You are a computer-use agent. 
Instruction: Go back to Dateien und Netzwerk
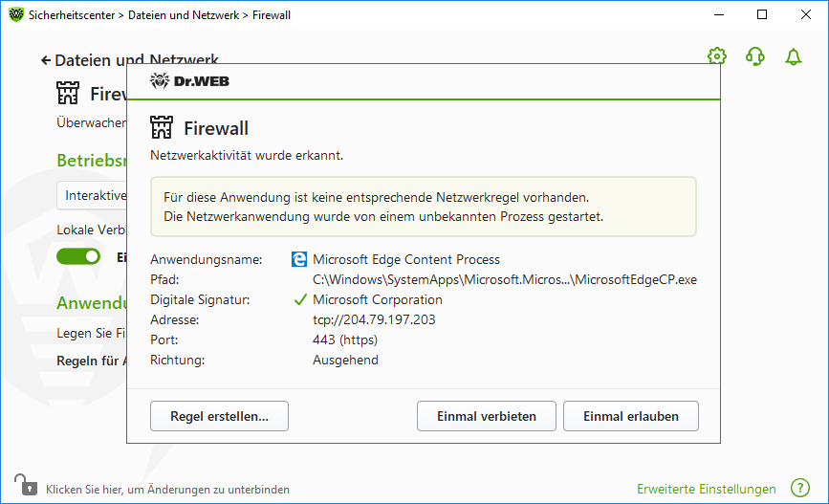[46, 60]
